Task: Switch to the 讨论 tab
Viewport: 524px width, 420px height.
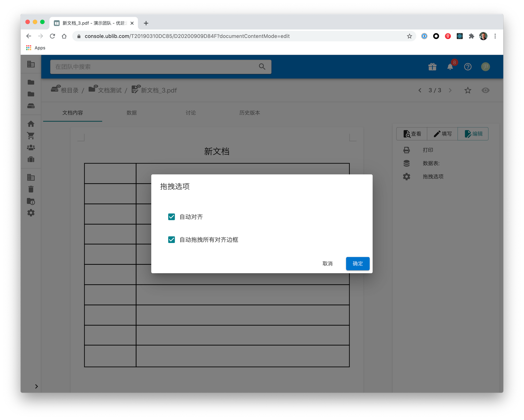Action: 190,113
